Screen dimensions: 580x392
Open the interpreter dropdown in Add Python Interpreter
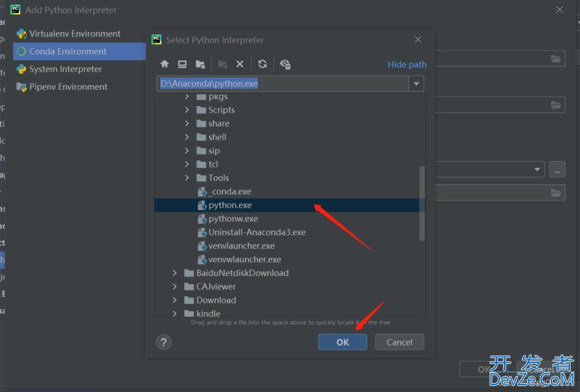pos(537,169)
